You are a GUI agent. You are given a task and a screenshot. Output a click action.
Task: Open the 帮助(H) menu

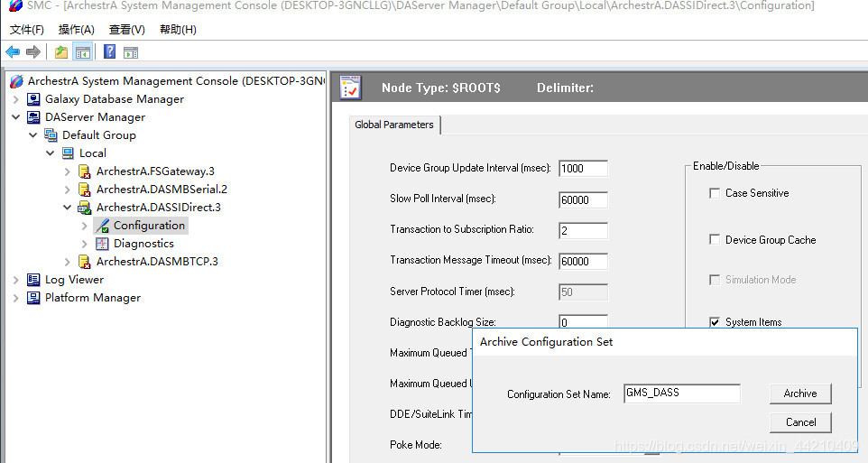178,30
